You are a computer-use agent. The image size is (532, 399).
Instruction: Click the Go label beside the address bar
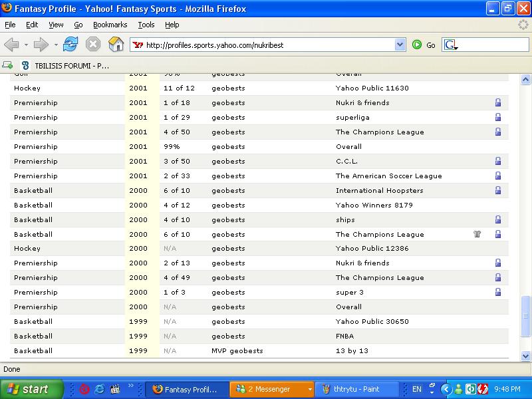431,45
